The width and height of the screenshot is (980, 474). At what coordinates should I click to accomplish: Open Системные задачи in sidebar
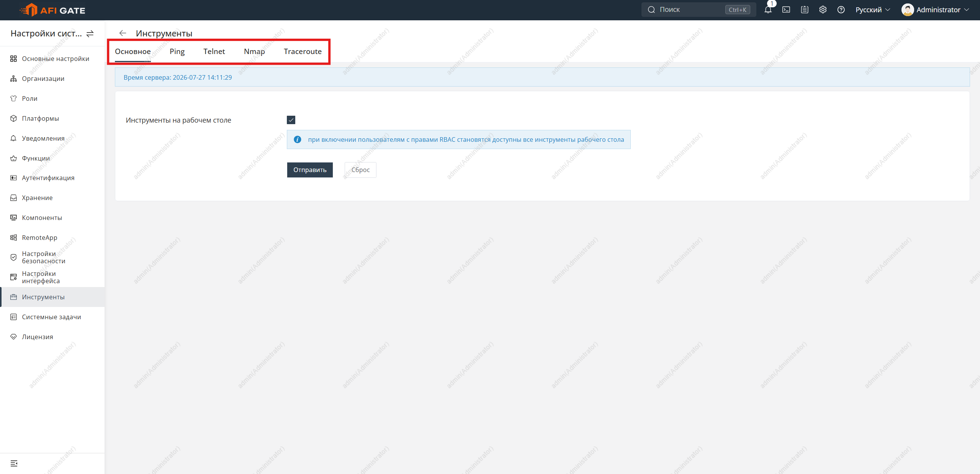point(52,317)
